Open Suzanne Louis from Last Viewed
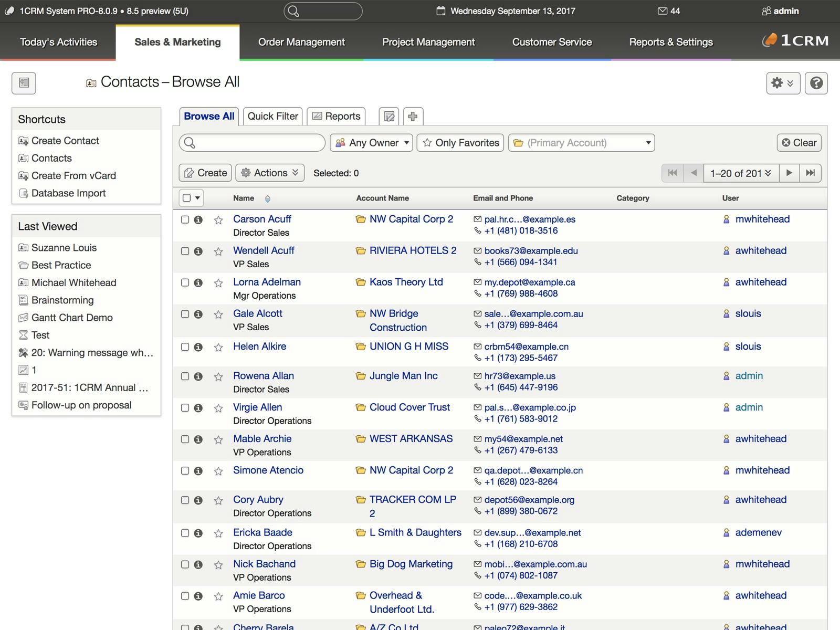Image resolution: width=840 pixels, height=630 pixels. pos(64,248)
